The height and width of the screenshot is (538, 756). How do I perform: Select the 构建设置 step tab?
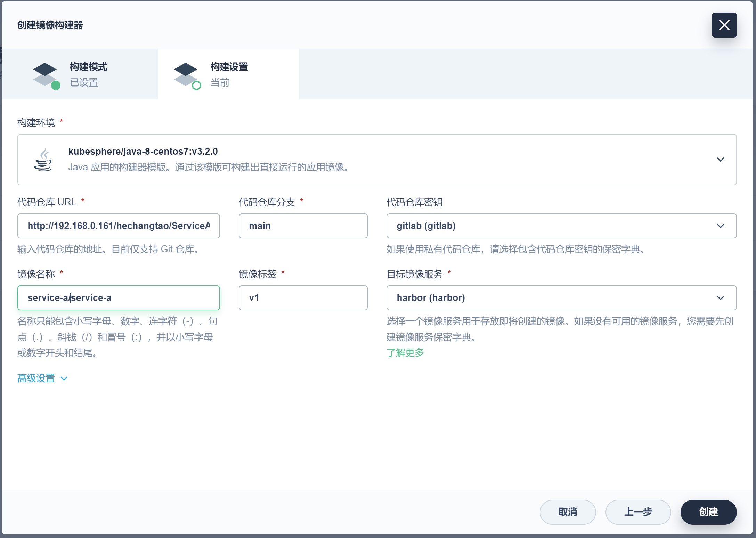click(229, 74)
